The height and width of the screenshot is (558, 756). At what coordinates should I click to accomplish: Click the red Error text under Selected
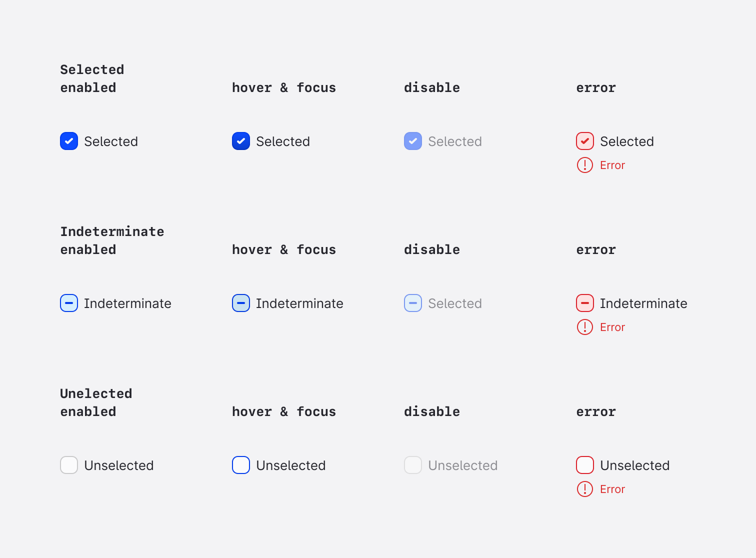coord(612,165)
